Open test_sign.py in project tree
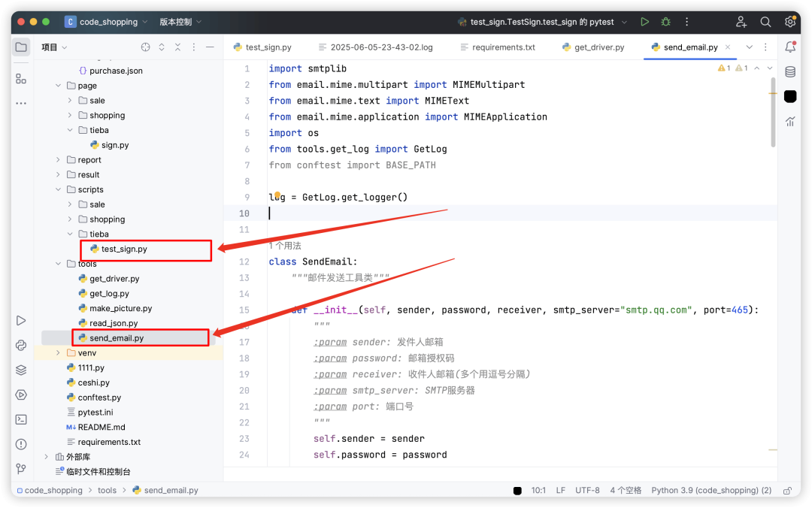 coord(119,249)
